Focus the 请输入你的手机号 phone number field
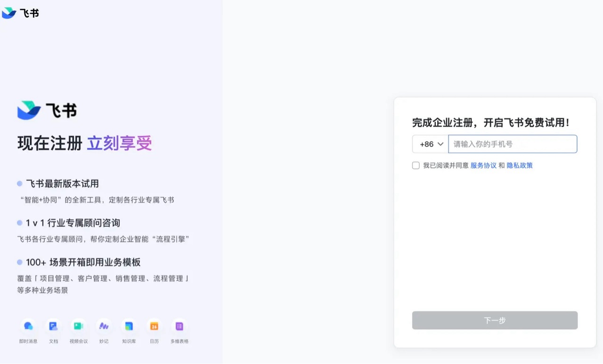Screen dimensions: 603x364 click(x=513, y=144)
